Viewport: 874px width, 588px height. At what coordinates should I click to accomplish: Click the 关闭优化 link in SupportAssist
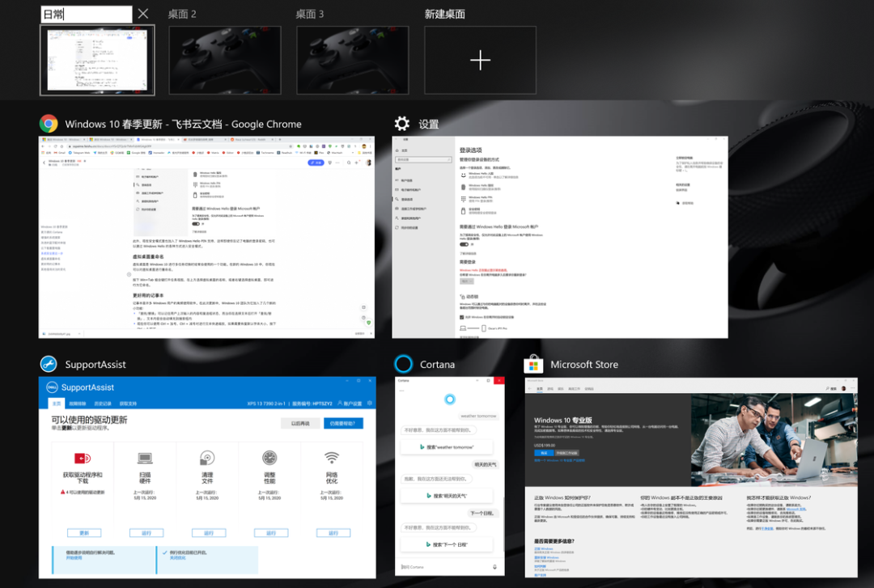point(178,558)
